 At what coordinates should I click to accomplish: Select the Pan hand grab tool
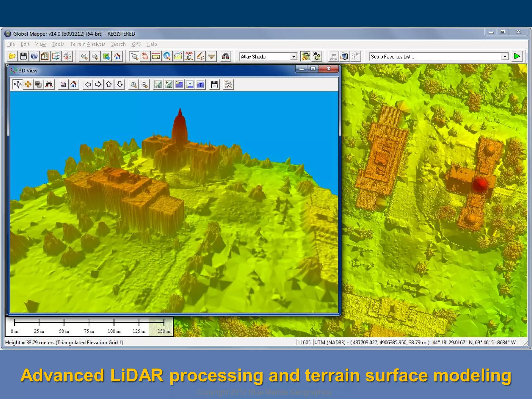point(145,56)
